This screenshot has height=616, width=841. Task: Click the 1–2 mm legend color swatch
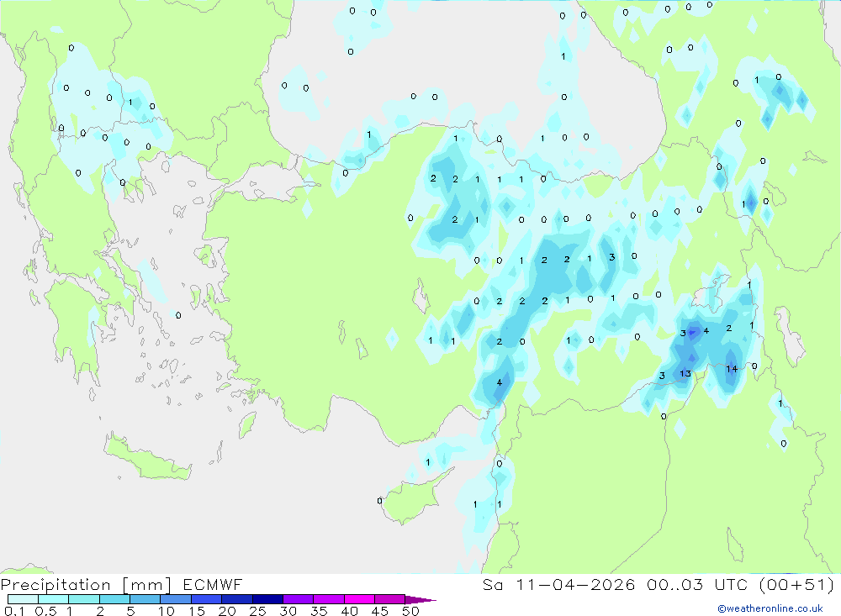pyautogui.click(x=84, y=599)
